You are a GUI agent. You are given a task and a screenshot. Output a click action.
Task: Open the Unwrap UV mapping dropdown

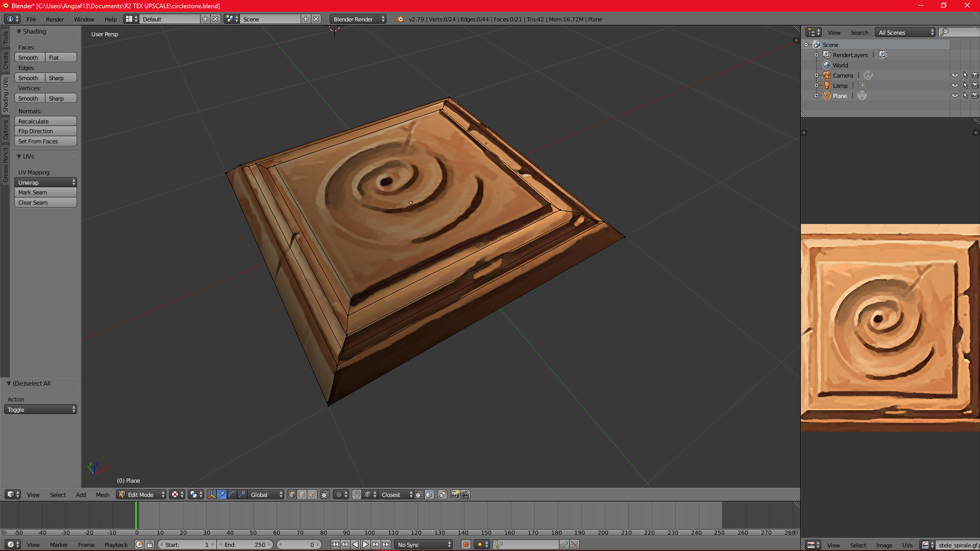pos(45,182)
